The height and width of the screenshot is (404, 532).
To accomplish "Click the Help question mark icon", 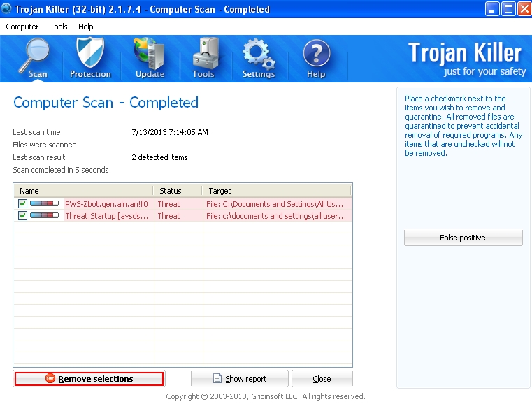I will (x=316, y=59).
